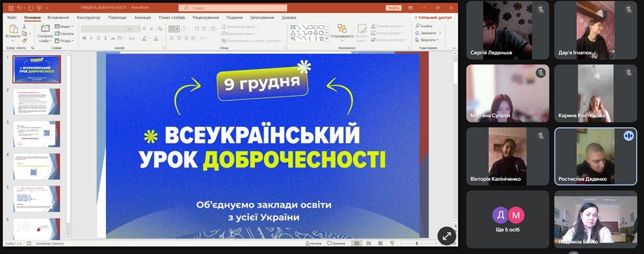Viewport: 644px width, 254px height.
Task: Click the Share (Спільний доступ) button
Action: [x=432, y=18]
